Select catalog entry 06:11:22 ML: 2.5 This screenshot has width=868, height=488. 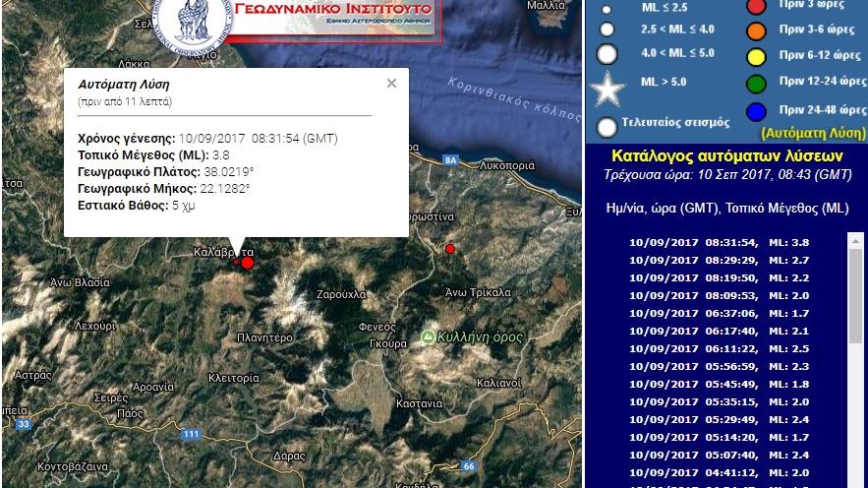click(x=719, y=349)
